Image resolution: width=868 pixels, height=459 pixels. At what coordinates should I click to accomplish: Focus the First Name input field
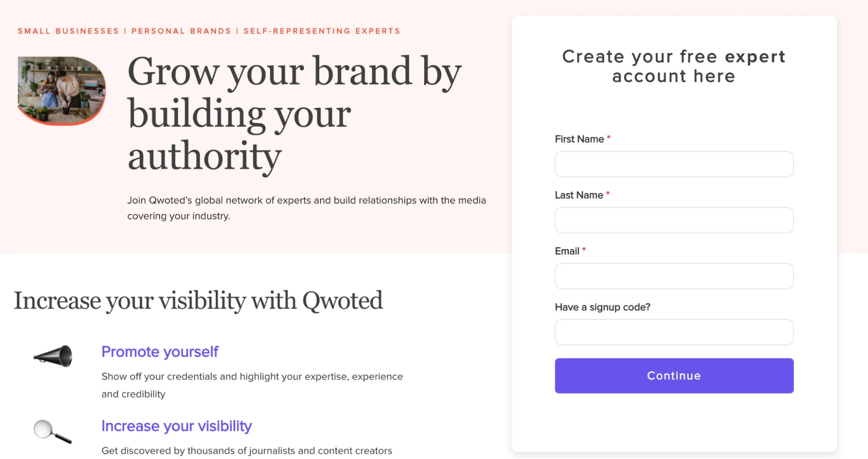pos(673,164)
